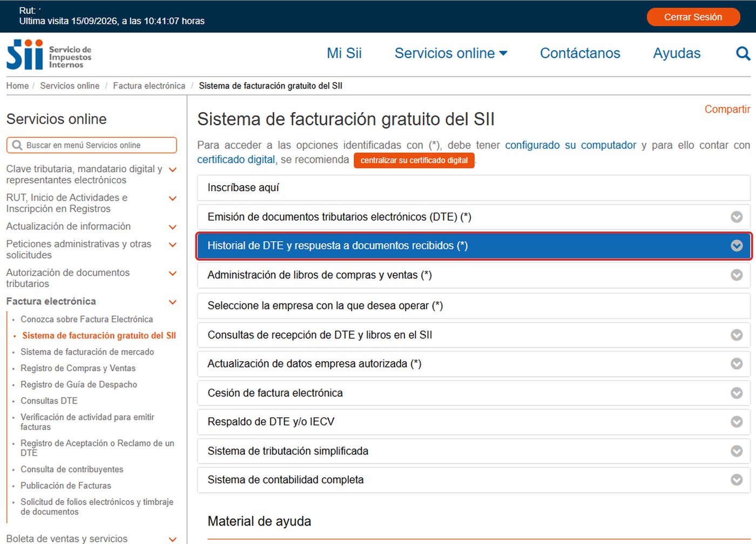
Task: Click Cesión de factura electrónica text
Action: 275,393
